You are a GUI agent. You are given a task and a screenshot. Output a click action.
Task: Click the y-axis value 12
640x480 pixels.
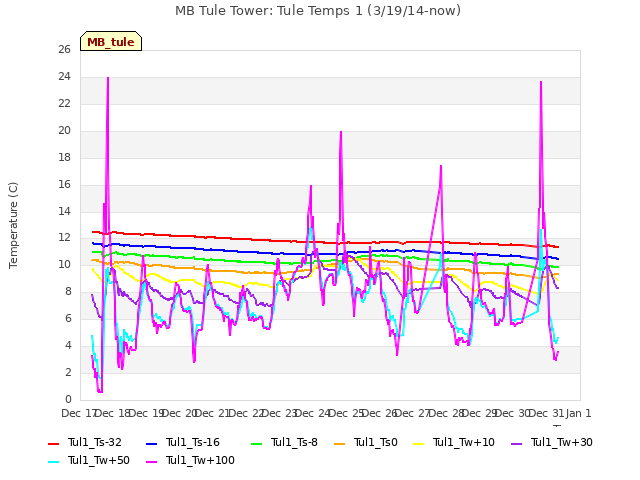(64, 238)
